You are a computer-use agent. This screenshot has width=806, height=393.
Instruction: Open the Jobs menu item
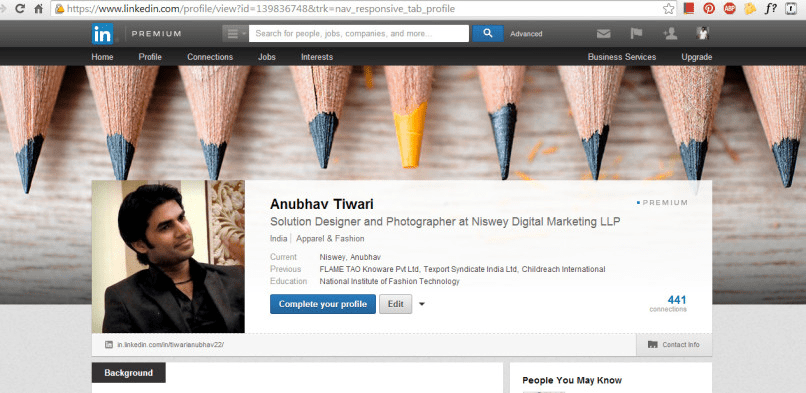pyautogui.click(x=267, y=57)
